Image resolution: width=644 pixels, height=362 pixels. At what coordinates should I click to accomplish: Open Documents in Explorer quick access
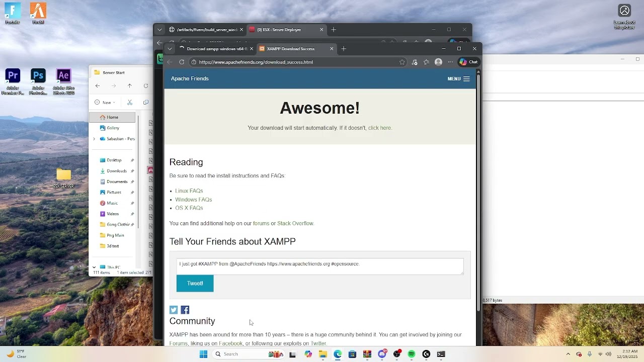point(117,182)
